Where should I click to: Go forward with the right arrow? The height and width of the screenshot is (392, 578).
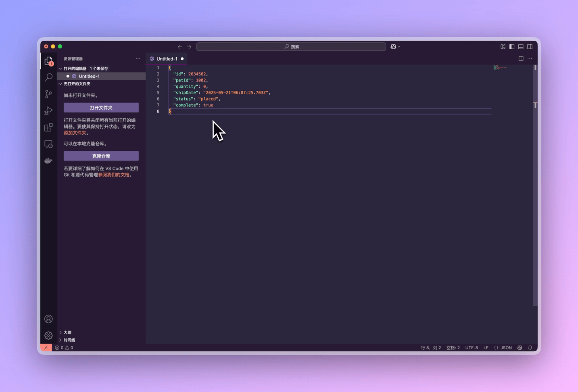189,47
